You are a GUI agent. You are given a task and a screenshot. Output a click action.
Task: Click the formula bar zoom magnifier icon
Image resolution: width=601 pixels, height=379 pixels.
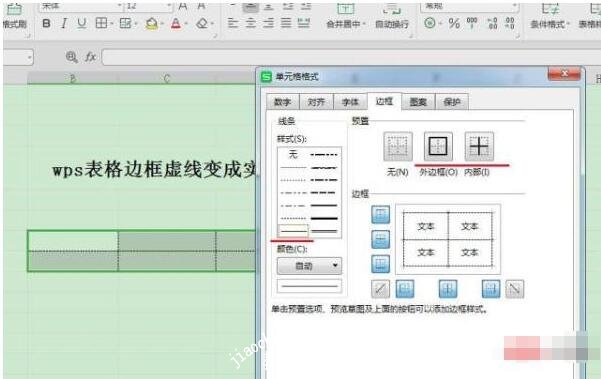71,57
